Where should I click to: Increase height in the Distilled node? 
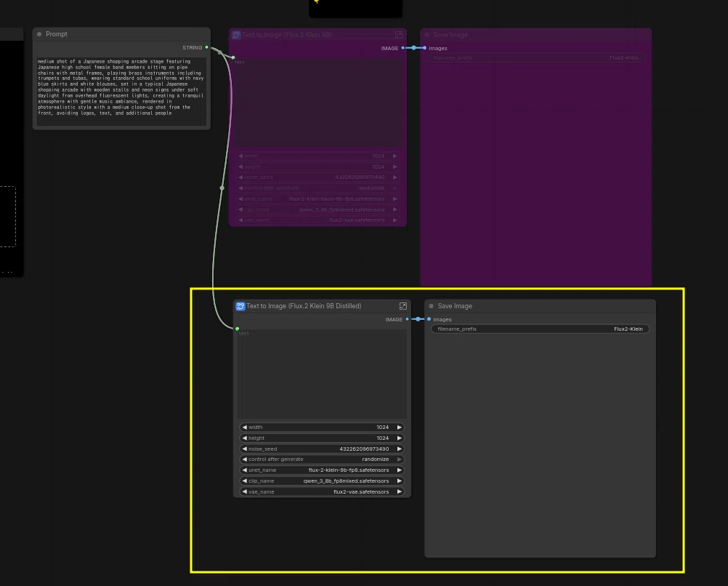pyautogui.click(x=400, y=438)
